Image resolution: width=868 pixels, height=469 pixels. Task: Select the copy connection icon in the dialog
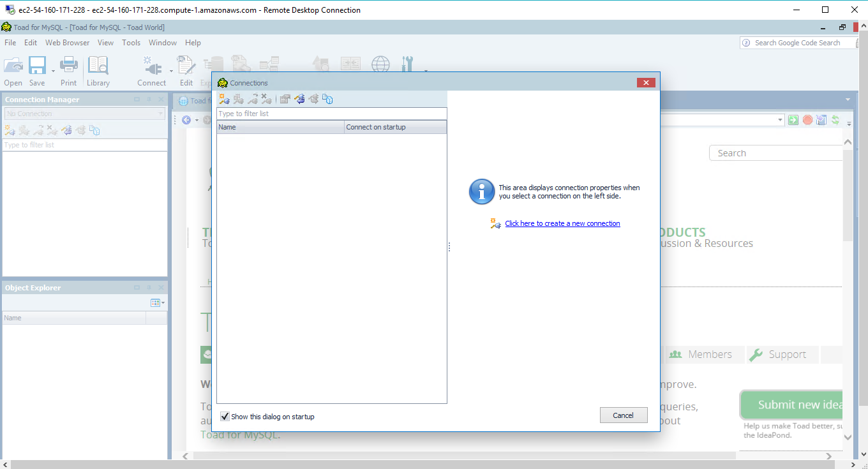tap(327, 99)
